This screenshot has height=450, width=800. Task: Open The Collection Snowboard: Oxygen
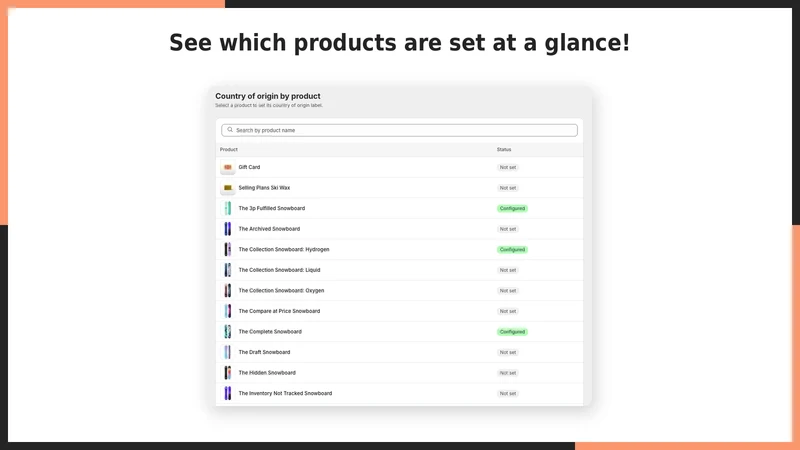(x=399, y=290)
